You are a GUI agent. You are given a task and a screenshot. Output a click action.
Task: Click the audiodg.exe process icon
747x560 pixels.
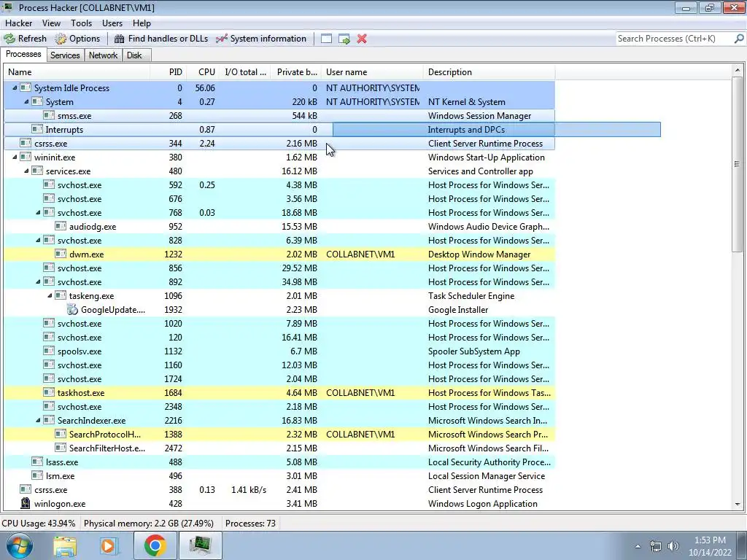(x=61, y=226)
